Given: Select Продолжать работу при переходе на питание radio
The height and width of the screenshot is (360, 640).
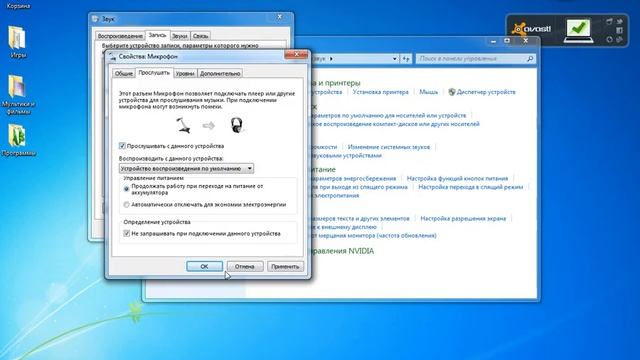Looking at the screenshot, I should click(127, 189).
